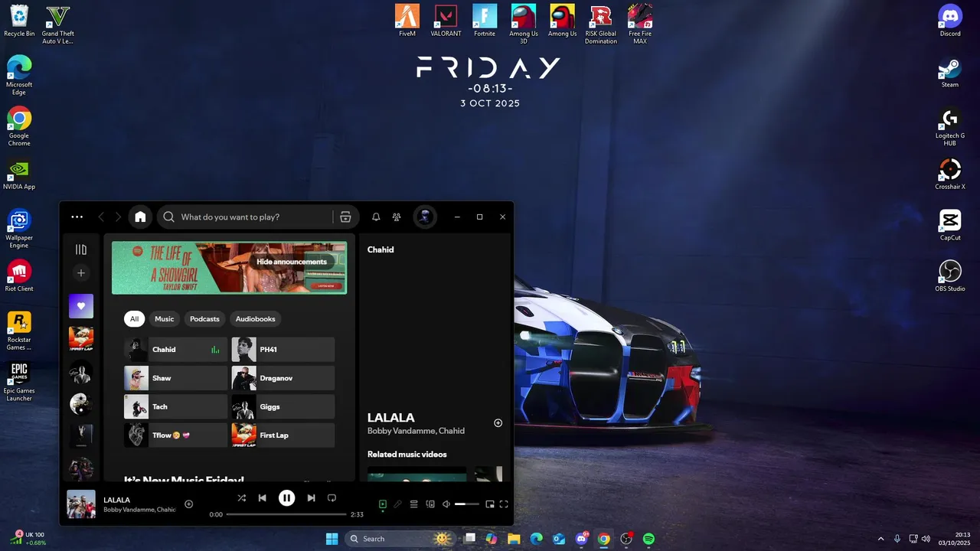Open the play queue
980x551 pixels.
coord(413,504)
